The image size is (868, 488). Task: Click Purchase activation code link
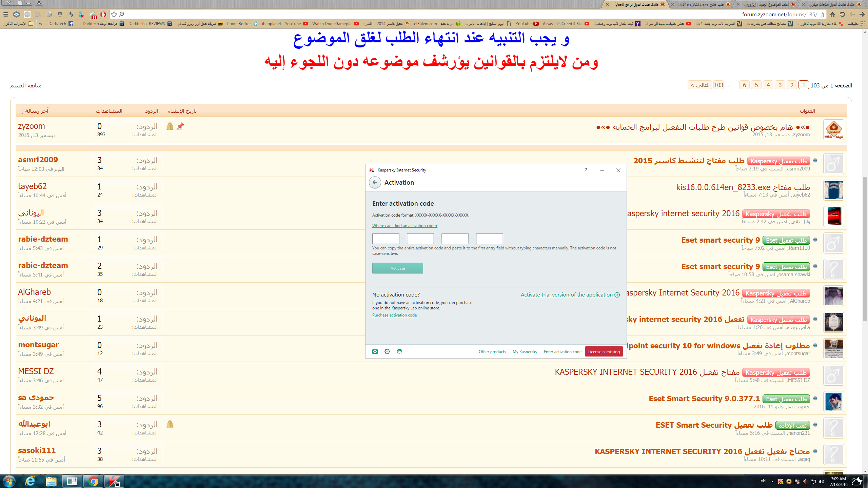pyautogui.click(x=394, y=315)
